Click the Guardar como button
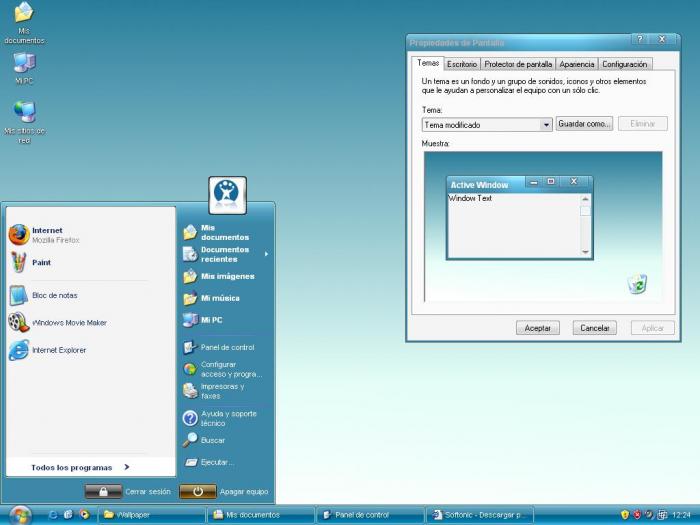Image resolution: width=700 pixels, height=525 pixels. coord(584,124)
